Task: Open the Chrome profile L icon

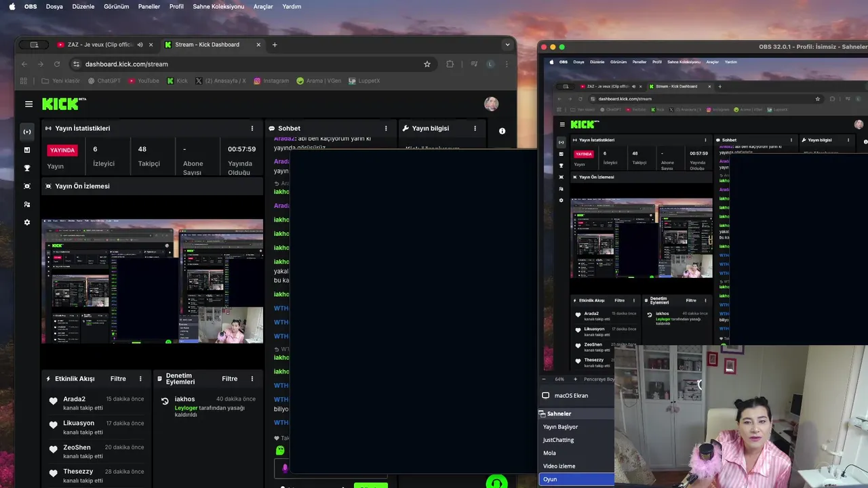Action: click(x=490, y=64)
